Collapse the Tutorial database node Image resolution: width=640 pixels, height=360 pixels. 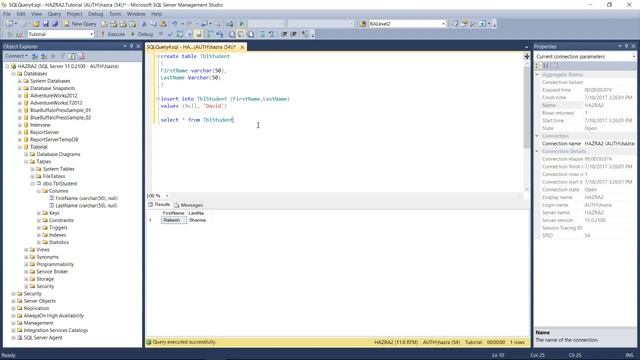click(x=20, y=147)
